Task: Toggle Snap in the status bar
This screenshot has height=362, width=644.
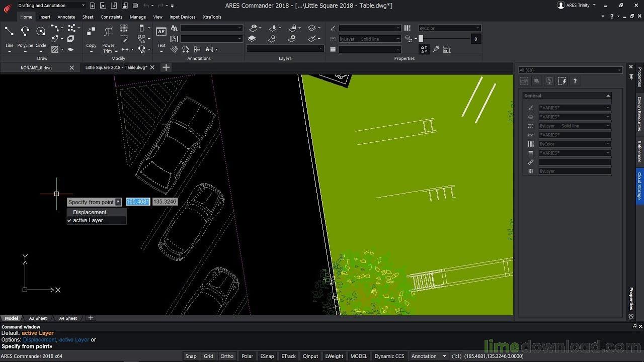Action: tap(191, 356)
